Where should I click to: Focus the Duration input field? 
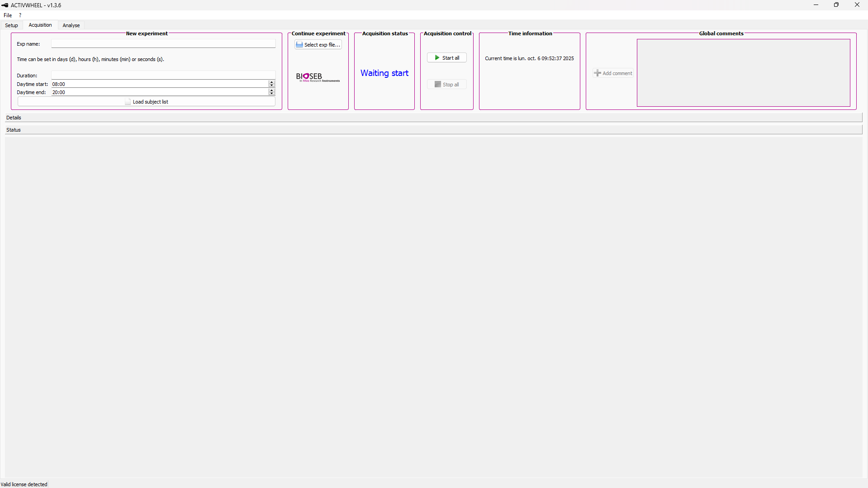coord(163,75)
